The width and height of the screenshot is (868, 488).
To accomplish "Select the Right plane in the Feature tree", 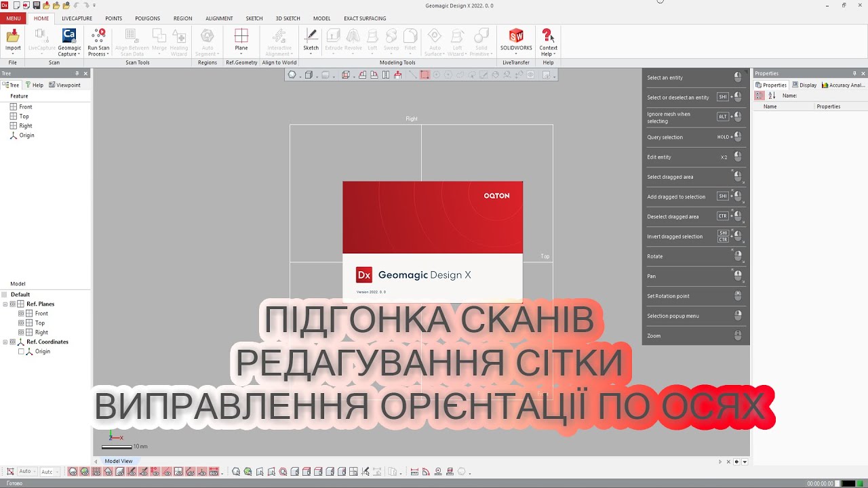I will [26, 125].
